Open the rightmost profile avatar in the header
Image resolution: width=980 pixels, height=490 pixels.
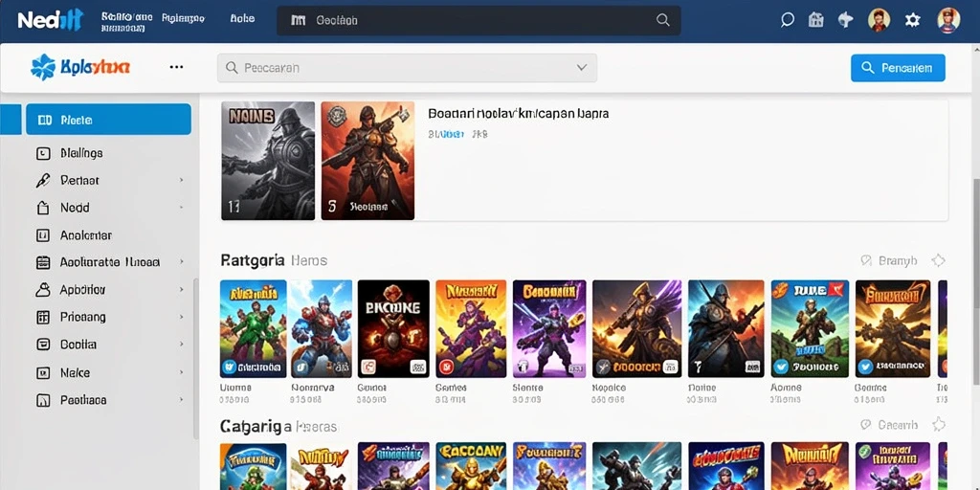(x=948, y=20)
